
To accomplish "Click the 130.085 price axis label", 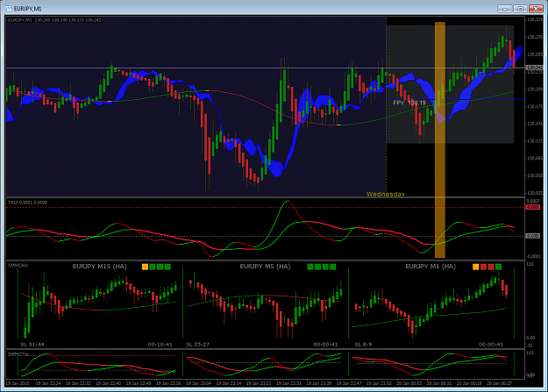I will pyautogui.click(x=535, y=159).
